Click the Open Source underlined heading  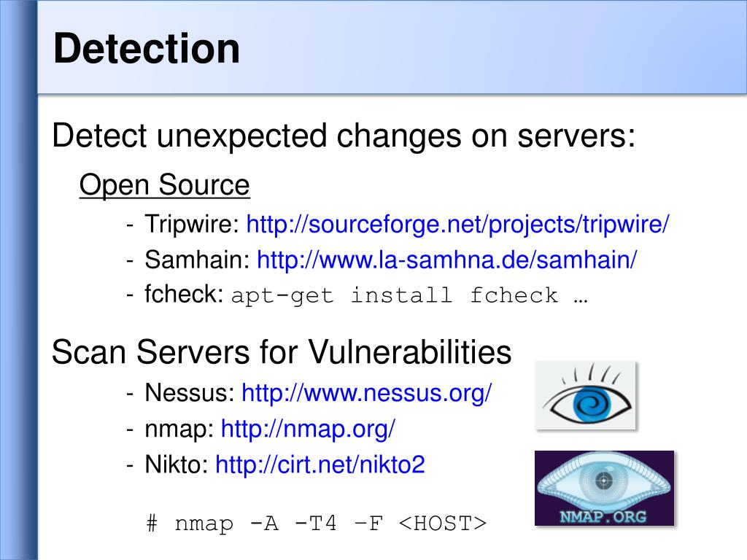coord(164,184)
